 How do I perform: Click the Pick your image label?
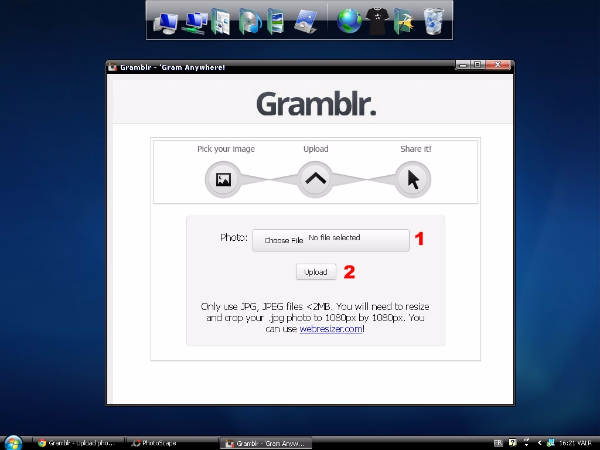coord(226,149)
